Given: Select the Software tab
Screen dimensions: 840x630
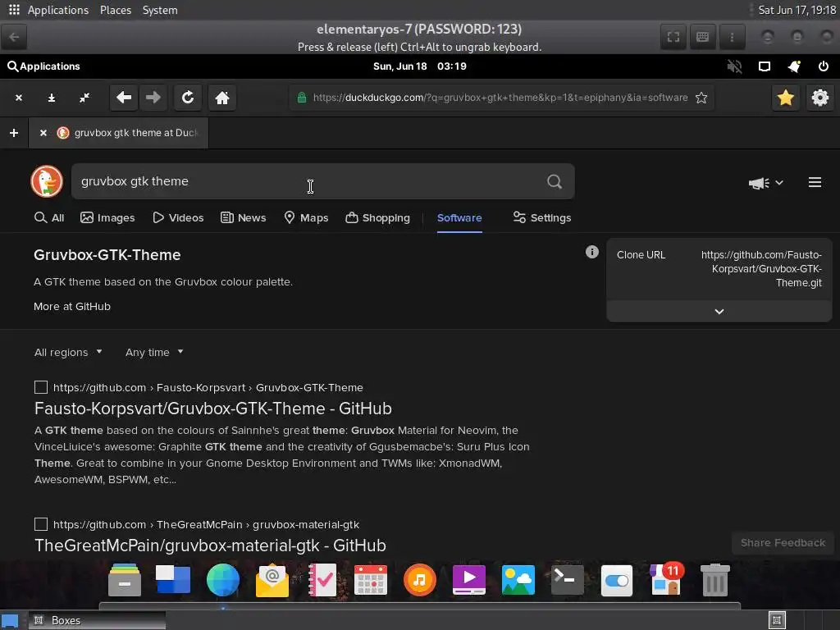Looking at the screenshot, I should click(459, 217).
